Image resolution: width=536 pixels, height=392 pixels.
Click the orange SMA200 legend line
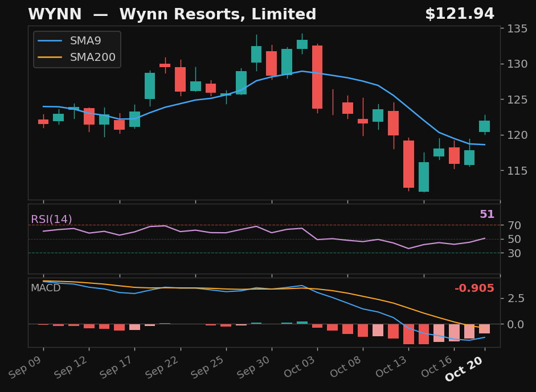[50, 57]
